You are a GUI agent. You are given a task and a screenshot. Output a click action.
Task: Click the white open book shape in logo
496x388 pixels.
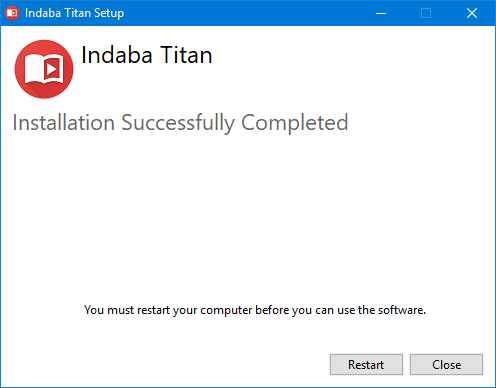(x=44, y=69)
